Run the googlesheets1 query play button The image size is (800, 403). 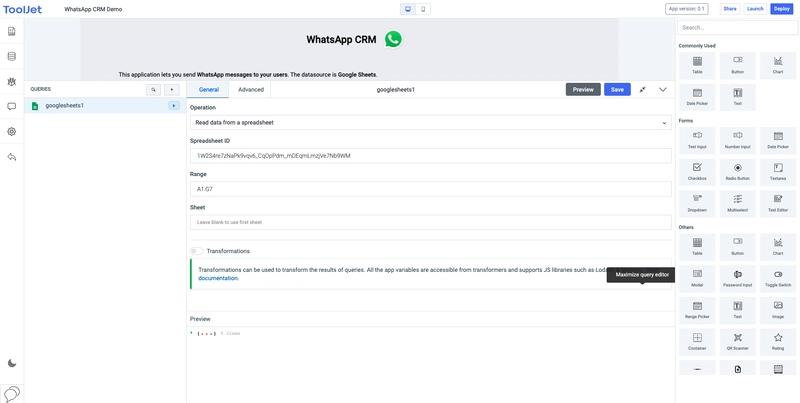coord(174,106)
